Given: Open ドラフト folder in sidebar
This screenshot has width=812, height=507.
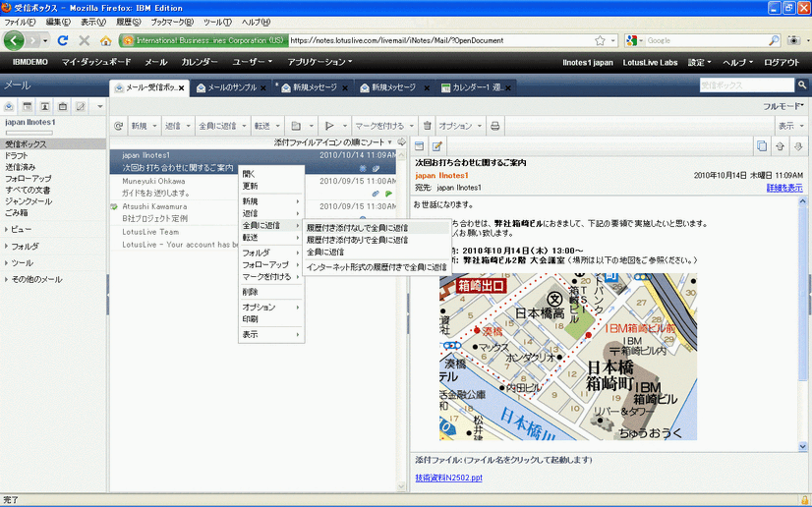Looking at the screenshot, I should [x=17, y=155].
